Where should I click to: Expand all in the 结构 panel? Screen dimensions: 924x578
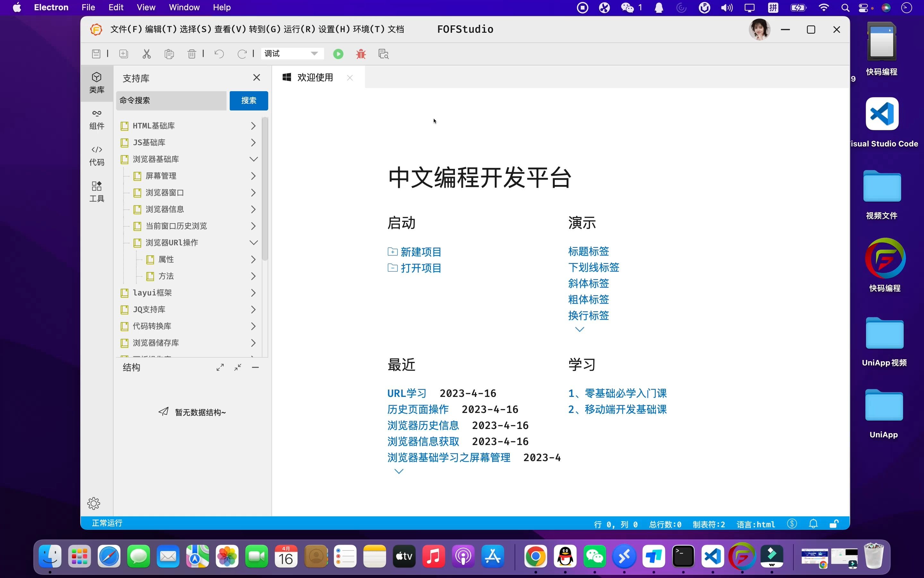pos(220,367)
